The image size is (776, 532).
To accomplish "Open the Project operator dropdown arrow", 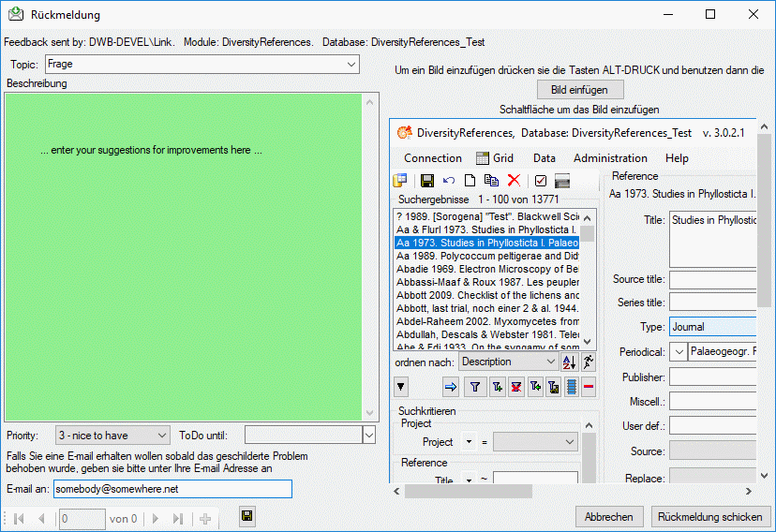I will pyautogui.click(x=469, y=441).
